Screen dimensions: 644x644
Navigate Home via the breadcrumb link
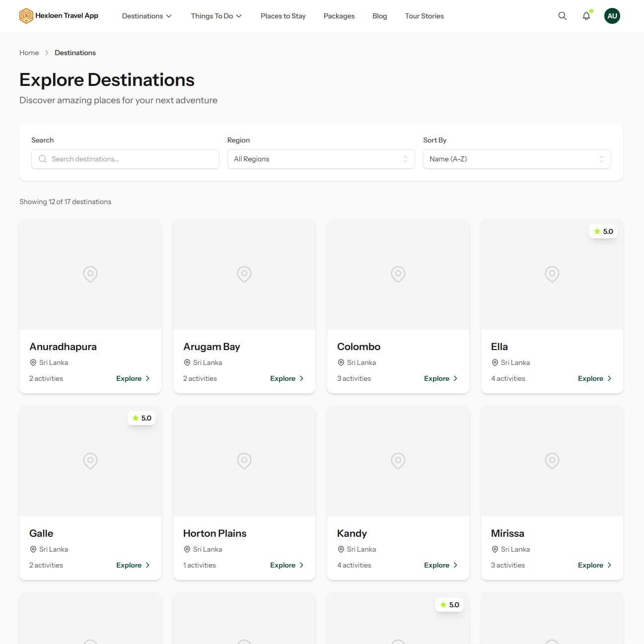(29, 52)
